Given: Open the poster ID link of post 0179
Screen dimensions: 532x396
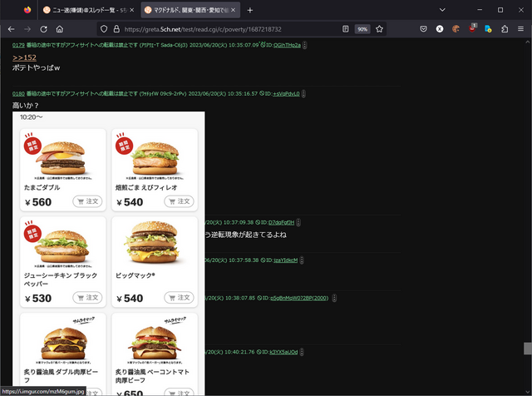Looking at the screenshot, I should pyautogui.click(x=287, y=45).
